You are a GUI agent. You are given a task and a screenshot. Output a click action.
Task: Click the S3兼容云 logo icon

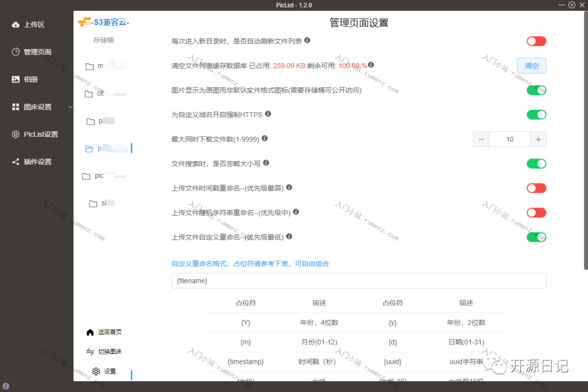pos(84,22)
